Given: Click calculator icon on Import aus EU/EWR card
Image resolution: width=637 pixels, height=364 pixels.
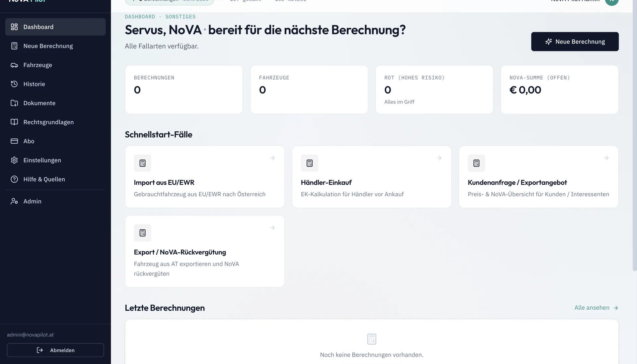Looking at the screenshot, I should click(x=143, y=163).
